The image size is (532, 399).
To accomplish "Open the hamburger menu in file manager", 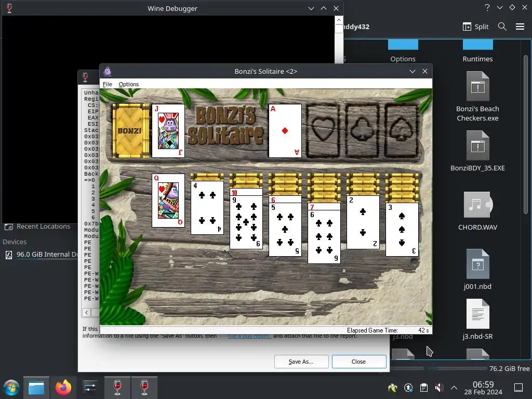I will 520,26.
